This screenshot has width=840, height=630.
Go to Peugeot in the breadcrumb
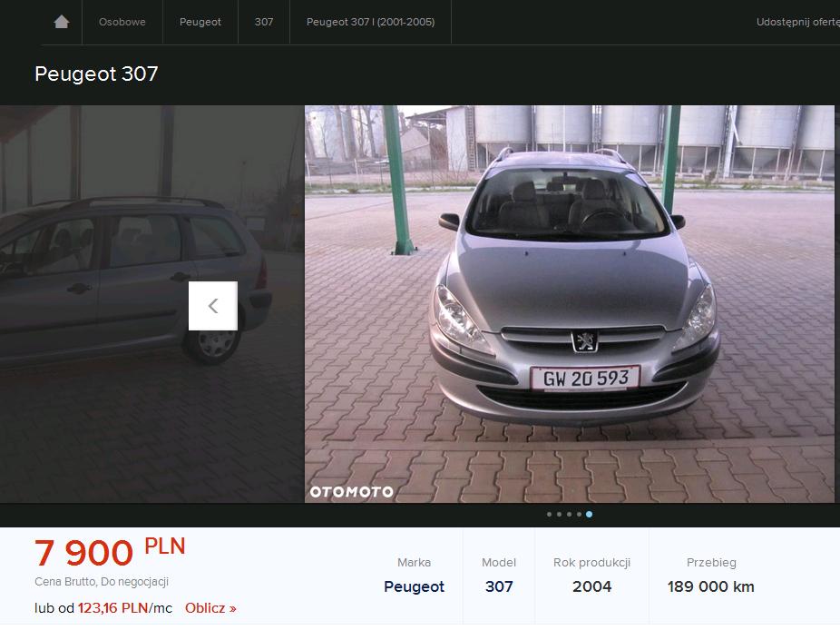point(200,22)
